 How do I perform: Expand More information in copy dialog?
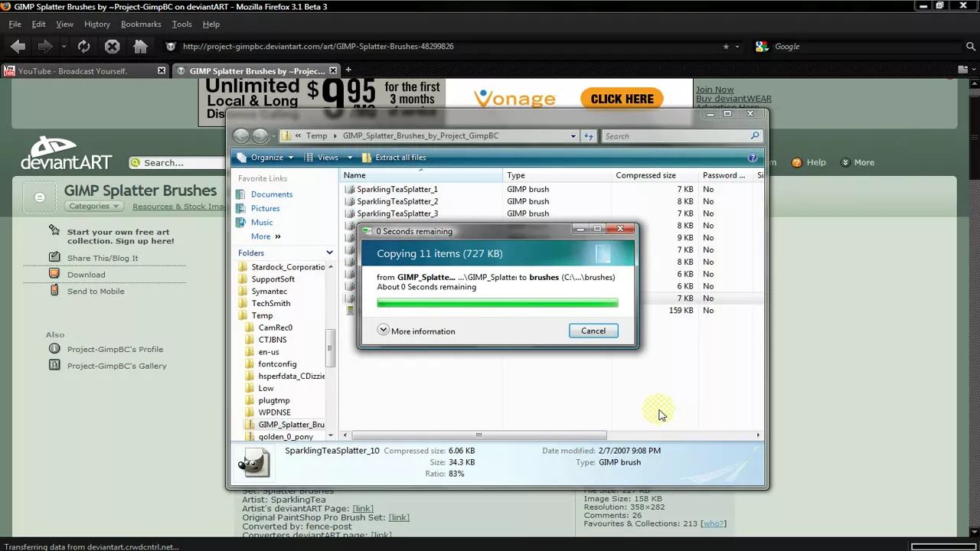[x=416, y=331]
